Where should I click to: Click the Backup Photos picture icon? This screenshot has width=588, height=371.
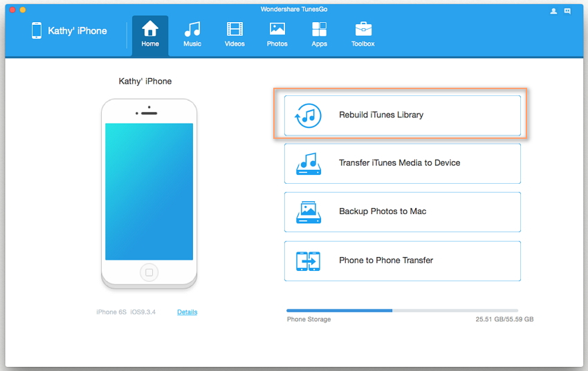point(308,212)
